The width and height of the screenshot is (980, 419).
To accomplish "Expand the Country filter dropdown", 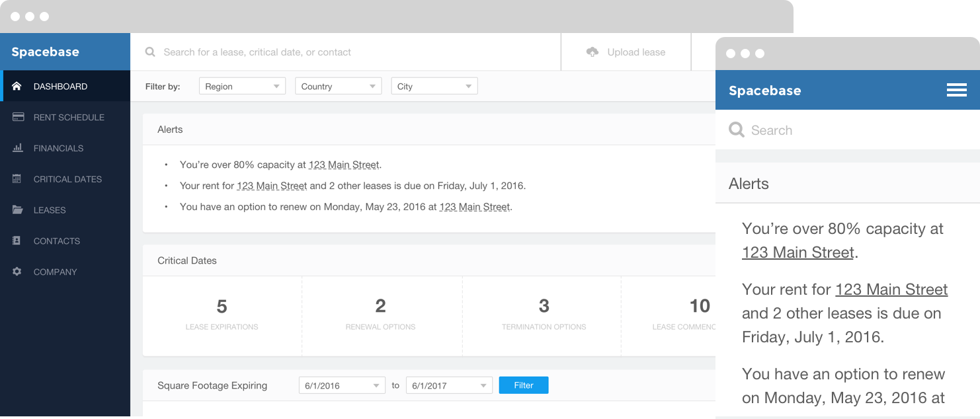I will pos(338,86).
